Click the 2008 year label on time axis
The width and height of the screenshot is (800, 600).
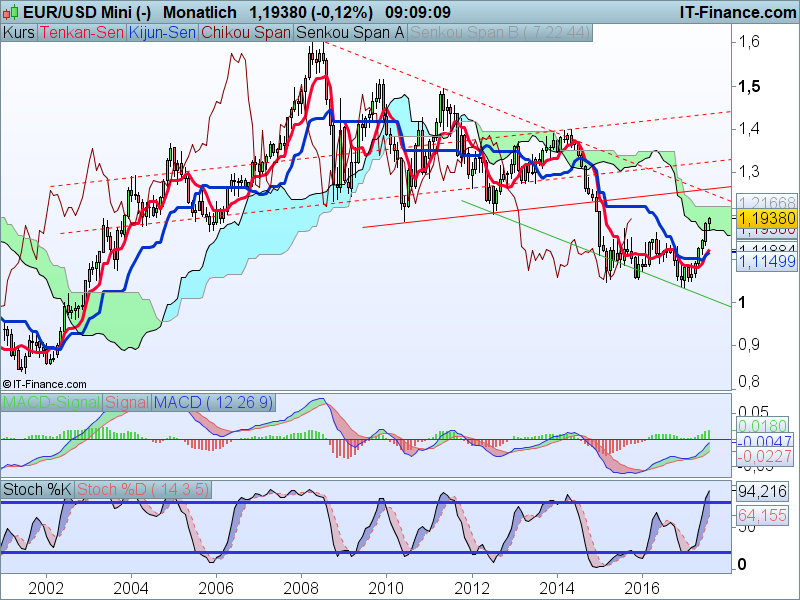pyautogui.click(x=301, y=588)
